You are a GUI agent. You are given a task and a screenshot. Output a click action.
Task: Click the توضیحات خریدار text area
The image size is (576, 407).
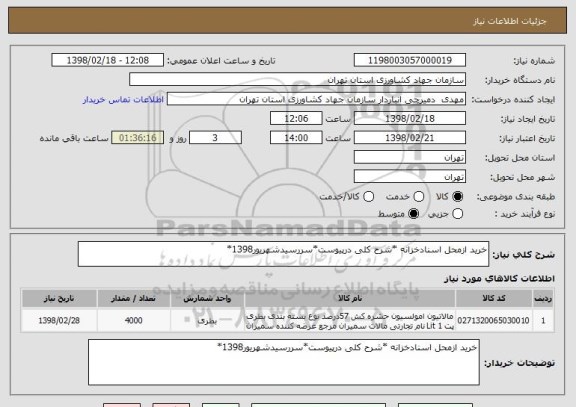(284, 362)
